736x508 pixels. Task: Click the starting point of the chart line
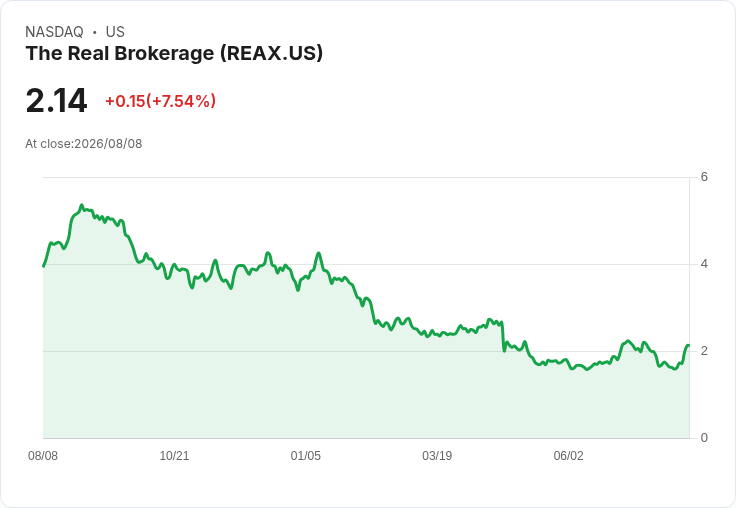tap(44, 266)
